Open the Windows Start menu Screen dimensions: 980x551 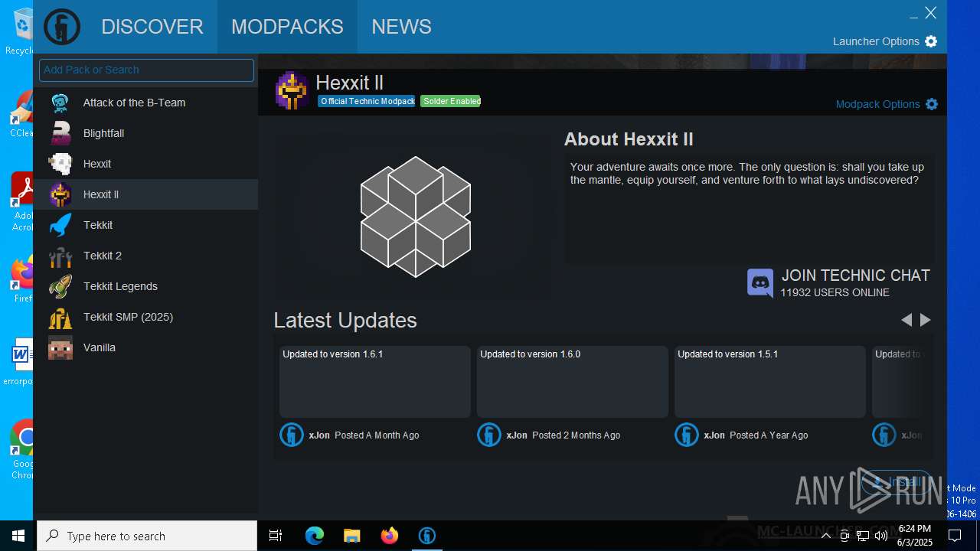pyautogui.click(x=18, y=536)
